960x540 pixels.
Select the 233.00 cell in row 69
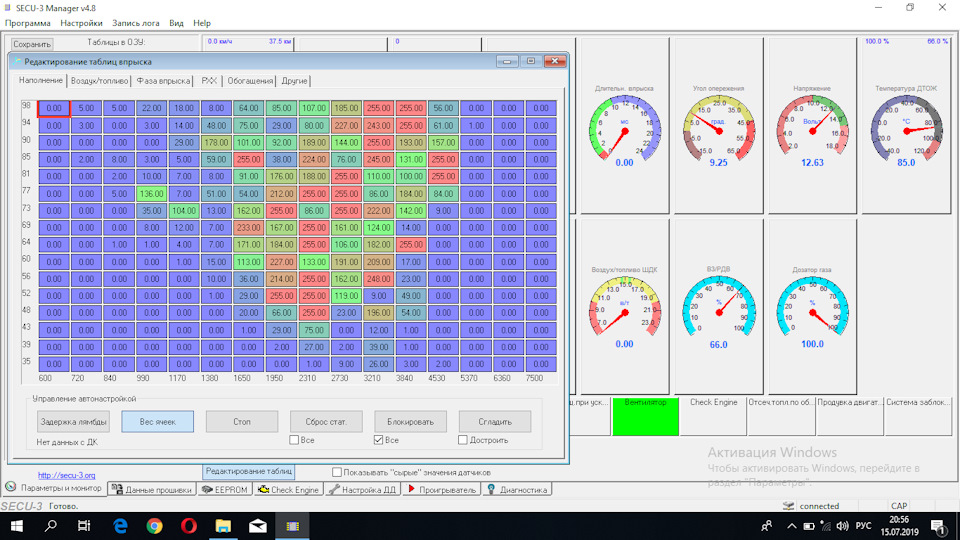(x=249, y=228)
